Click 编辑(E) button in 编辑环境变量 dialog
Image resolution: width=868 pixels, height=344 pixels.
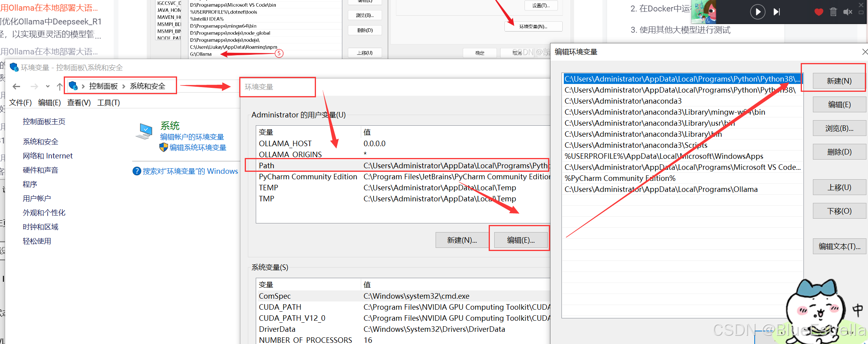(x=839, y=104)
